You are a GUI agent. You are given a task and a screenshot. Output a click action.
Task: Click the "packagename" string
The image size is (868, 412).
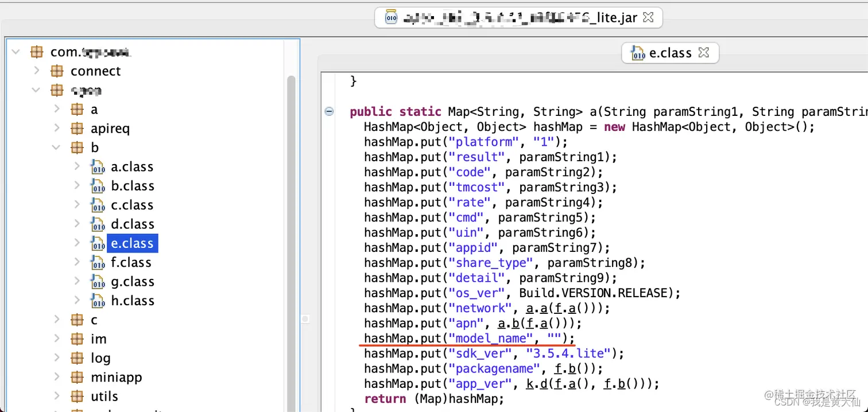494,368
